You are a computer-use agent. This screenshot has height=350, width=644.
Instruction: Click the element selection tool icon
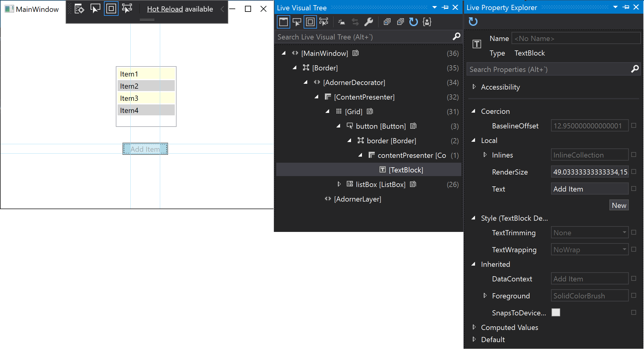point(95,9)
